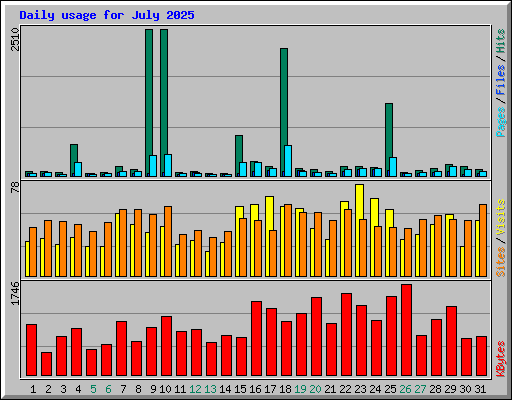Viewport: 512px width, 400px height.
Task: Click the orange "Sites" legend label
Action: pyautogui.click(x=501, y=262)
